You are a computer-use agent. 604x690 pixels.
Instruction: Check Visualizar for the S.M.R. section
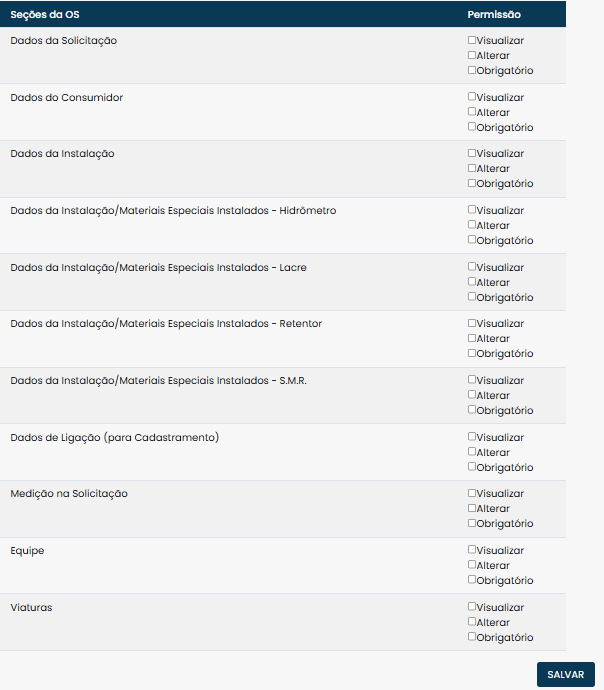tap(472, 381)
